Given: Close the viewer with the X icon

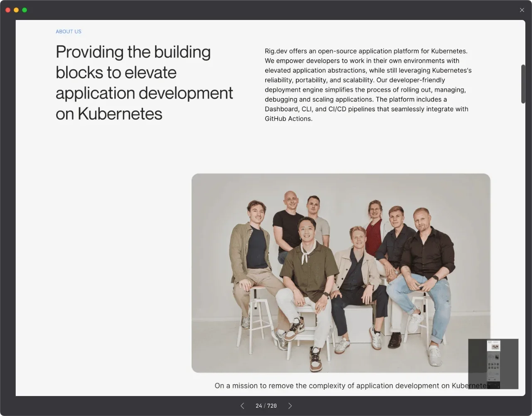Looking at the screenshot, I should pos(522,10).
